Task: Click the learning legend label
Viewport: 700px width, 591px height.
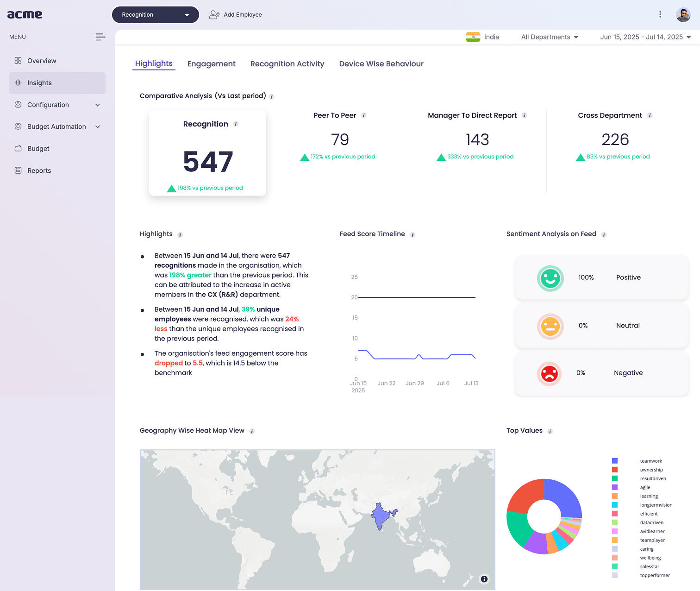Action: pos(649,496)
